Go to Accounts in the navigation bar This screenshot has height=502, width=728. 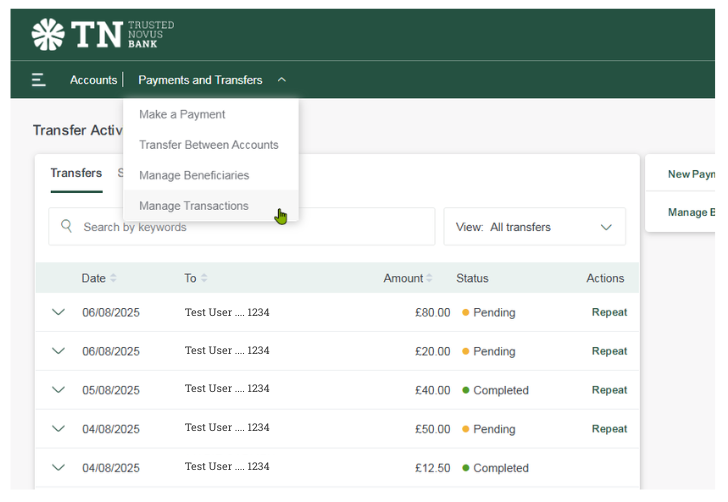click(x=93, y=80)
